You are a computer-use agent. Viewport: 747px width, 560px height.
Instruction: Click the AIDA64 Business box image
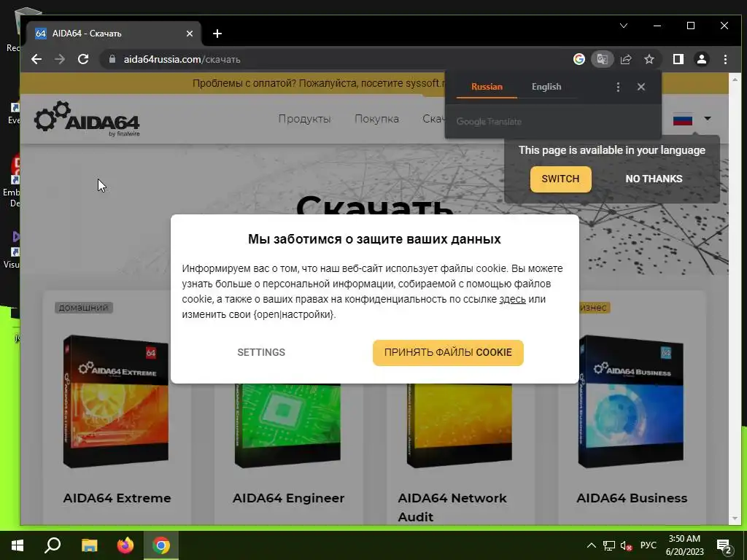click(631, 402)
